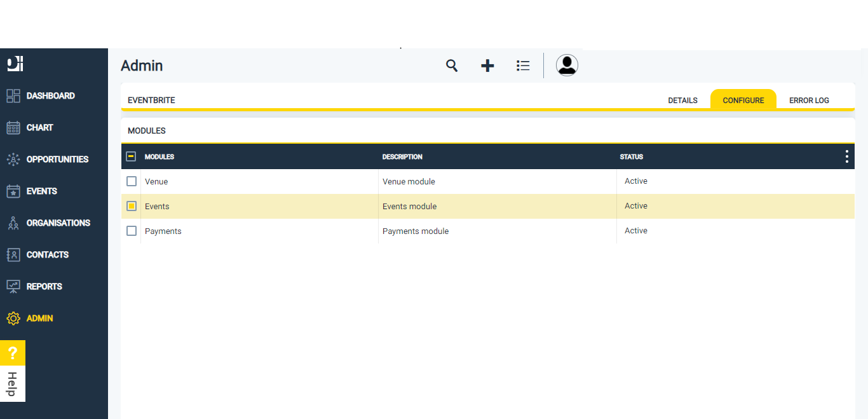Open the search magnifier icon

[452, 65]
